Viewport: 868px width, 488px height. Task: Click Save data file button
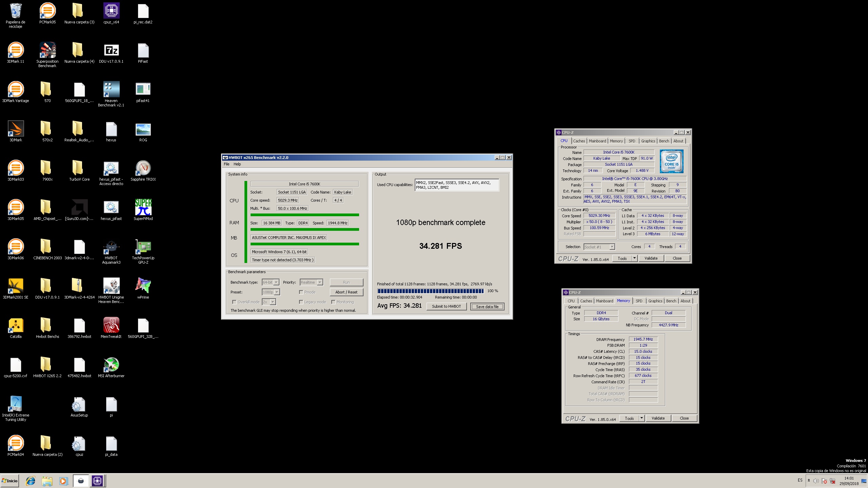coord(487,306)
